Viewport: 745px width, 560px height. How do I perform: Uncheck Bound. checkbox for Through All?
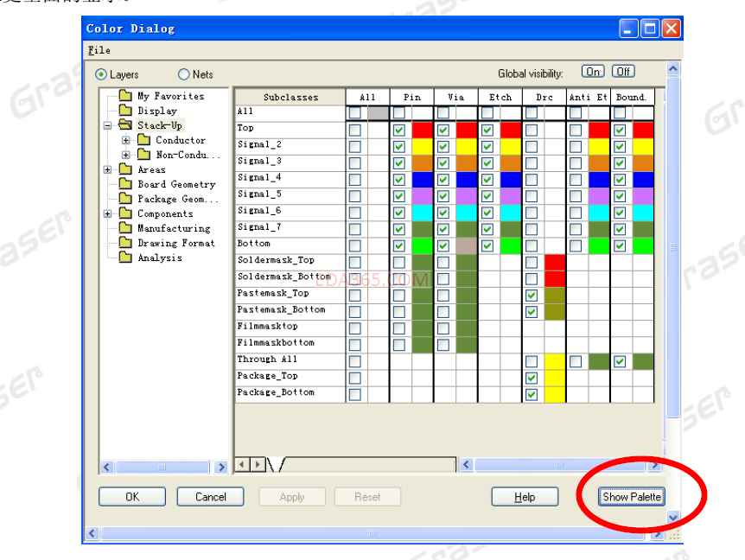[620, 361]
